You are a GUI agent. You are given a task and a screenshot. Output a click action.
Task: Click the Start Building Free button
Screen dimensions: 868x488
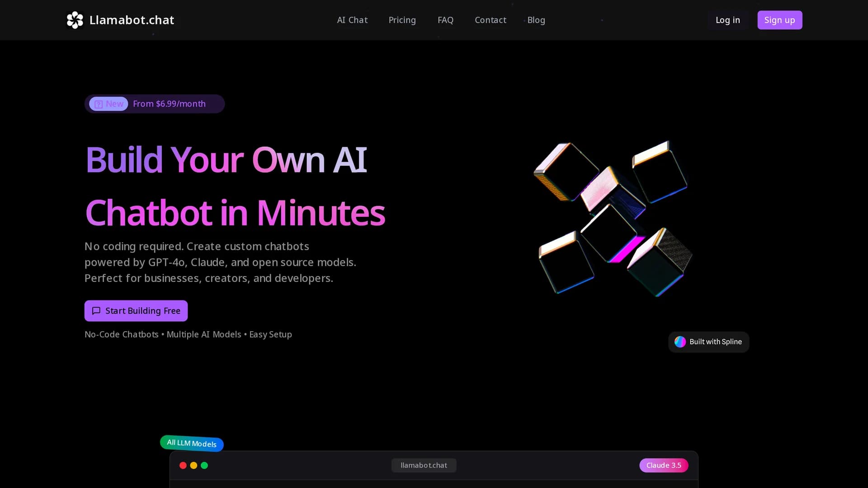point(136,311)
